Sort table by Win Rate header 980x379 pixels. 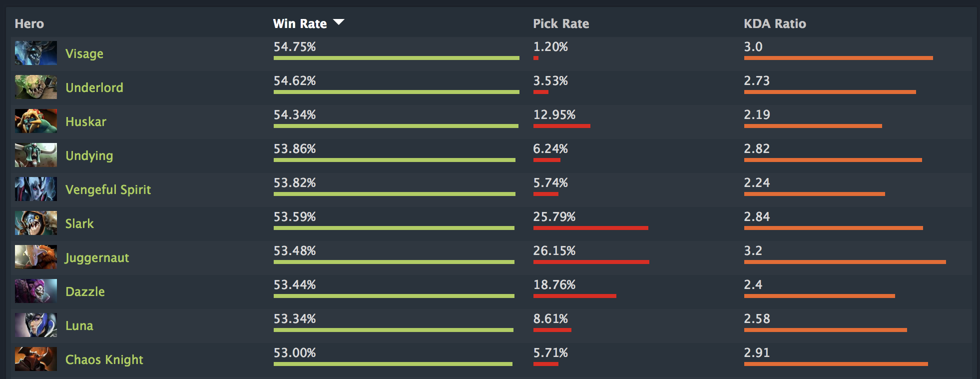coord(300,23)
